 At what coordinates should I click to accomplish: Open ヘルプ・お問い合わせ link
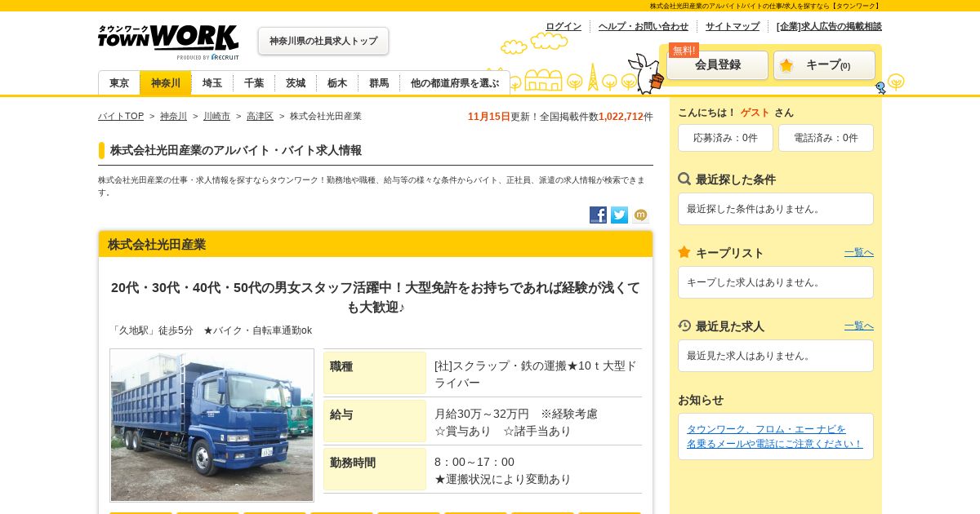click(644, 26)
